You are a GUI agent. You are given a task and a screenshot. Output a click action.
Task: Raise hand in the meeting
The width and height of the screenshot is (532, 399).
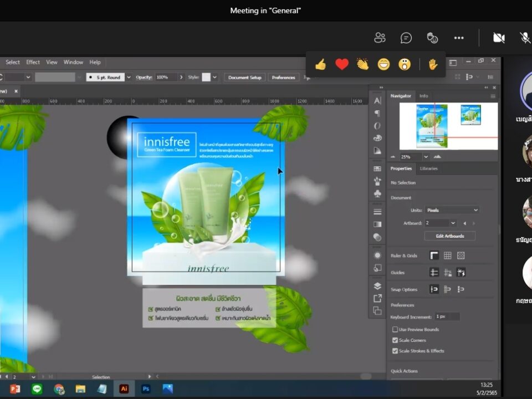(x=433, y=64)
